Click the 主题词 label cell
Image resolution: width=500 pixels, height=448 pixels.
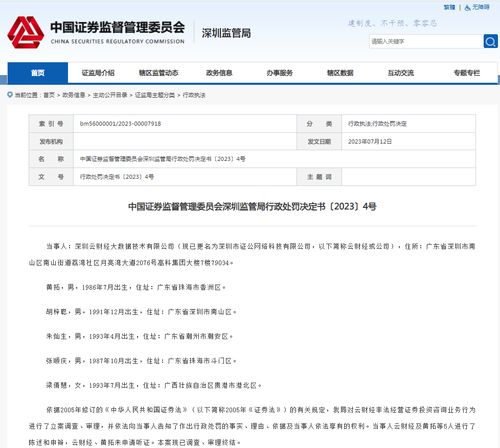tap(319, 177)
